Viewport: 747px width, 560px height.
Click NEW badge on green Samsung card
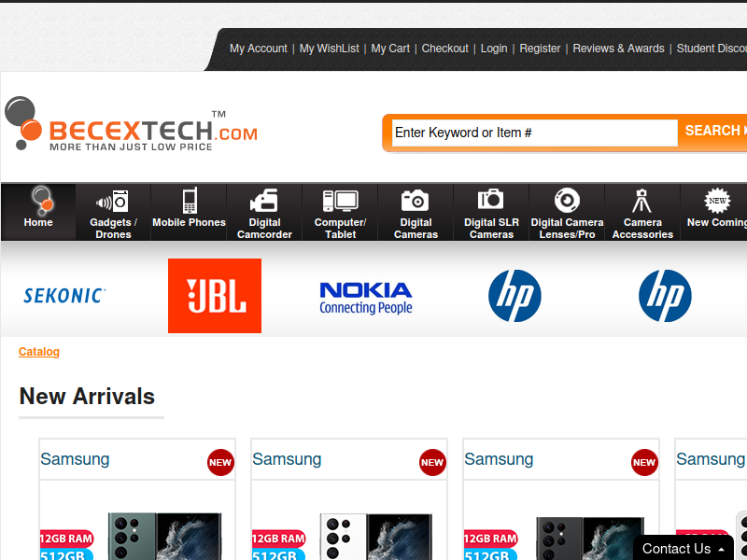[x=220, y=462]
